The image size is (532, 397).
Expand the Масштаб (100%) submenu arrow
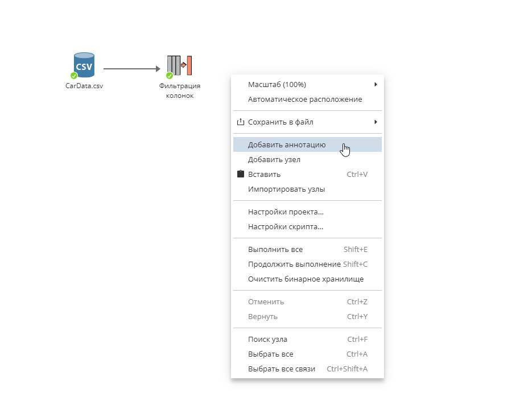(x=376, y=85)
